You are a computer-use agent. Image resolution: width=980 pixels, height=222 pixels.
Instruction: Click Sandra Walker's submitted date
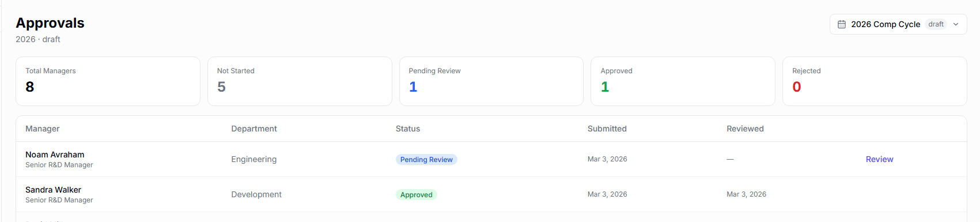pyautogui.click(x=607, y=194)
